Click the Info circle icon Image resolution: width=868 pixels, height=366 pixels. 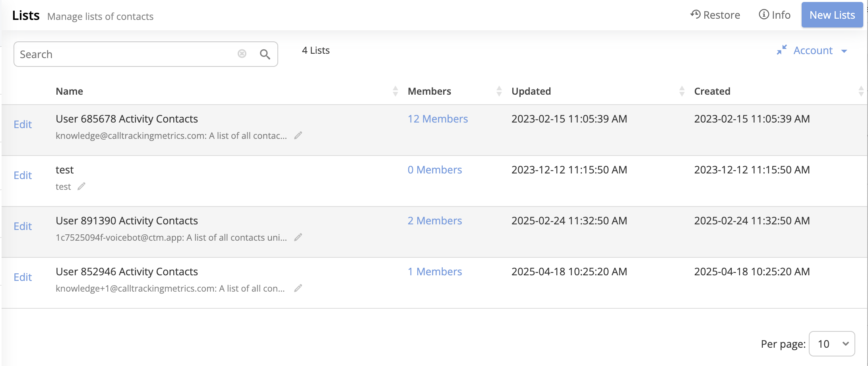tap(764, 15)
